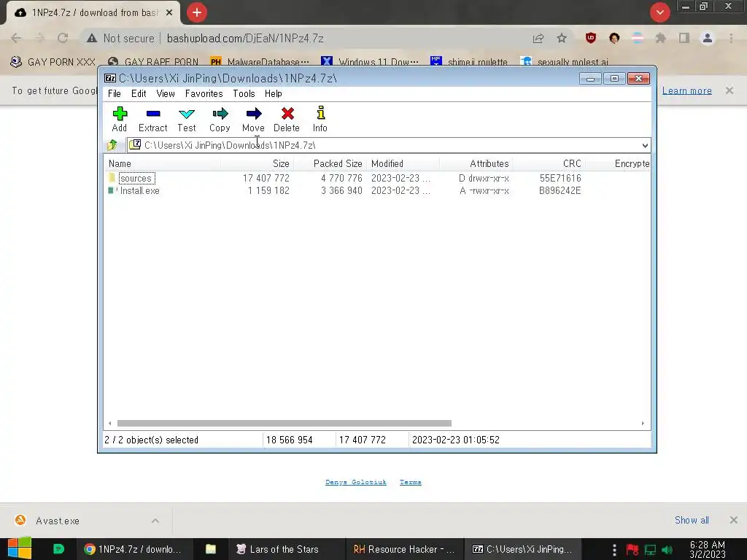Sort by Packed Size column header
Image resolution: width=747 pixels, height=560 pixels.
click(x=330, y=163)
